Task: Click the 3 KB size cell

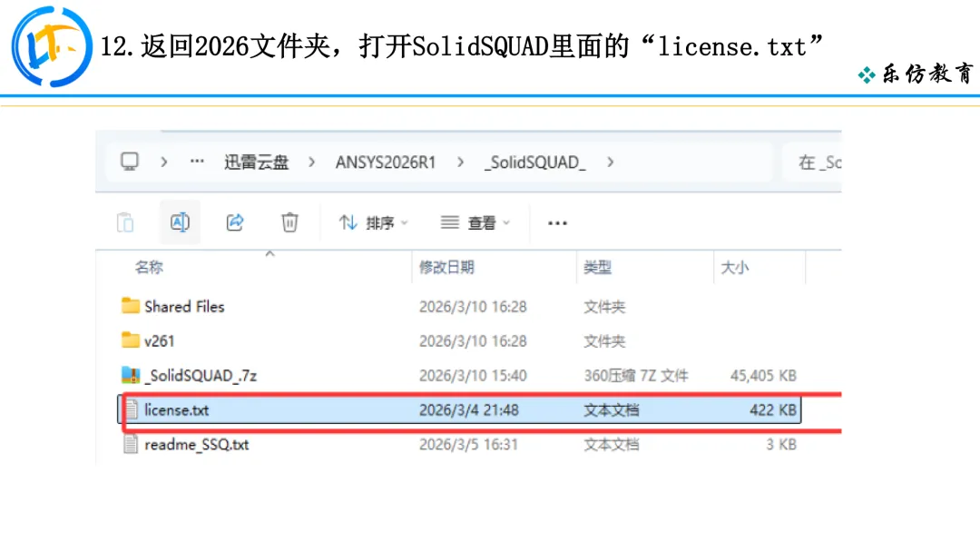Action: (x=781, y=445)
